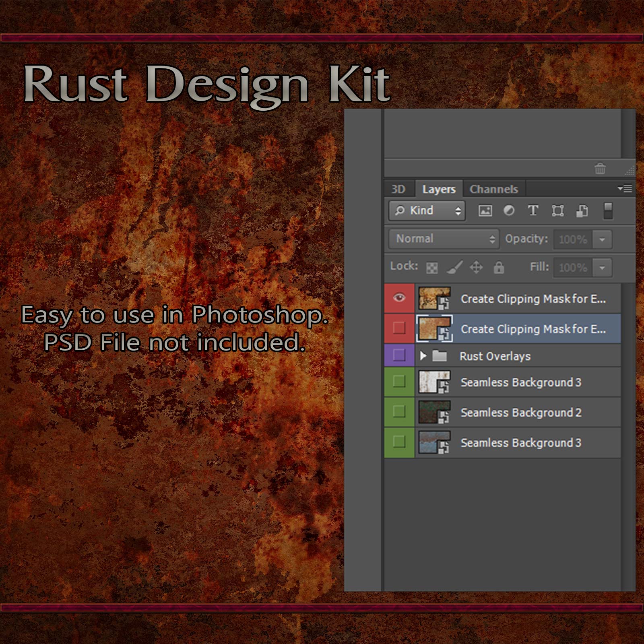Click the white Seamless Background 3 thumbnail
This screenshot has width=644, height=644.
pos(434,382)
